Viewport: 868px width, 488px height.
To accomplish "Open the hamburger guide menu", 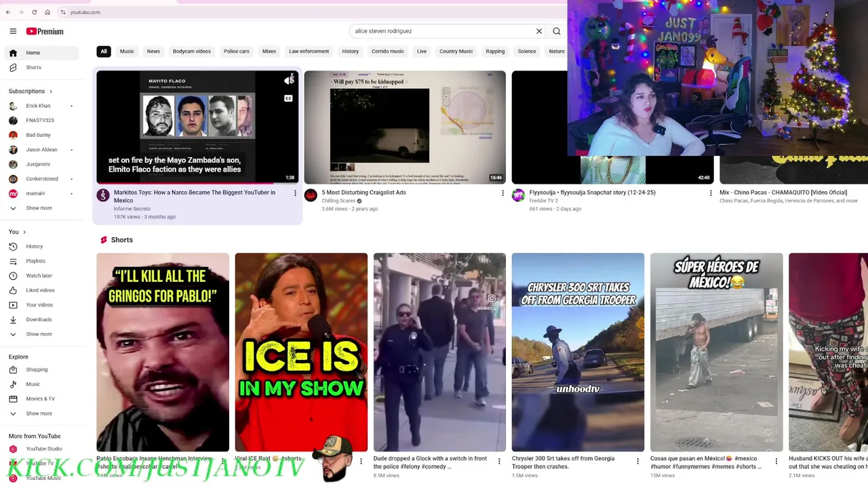I will [13, 31].
